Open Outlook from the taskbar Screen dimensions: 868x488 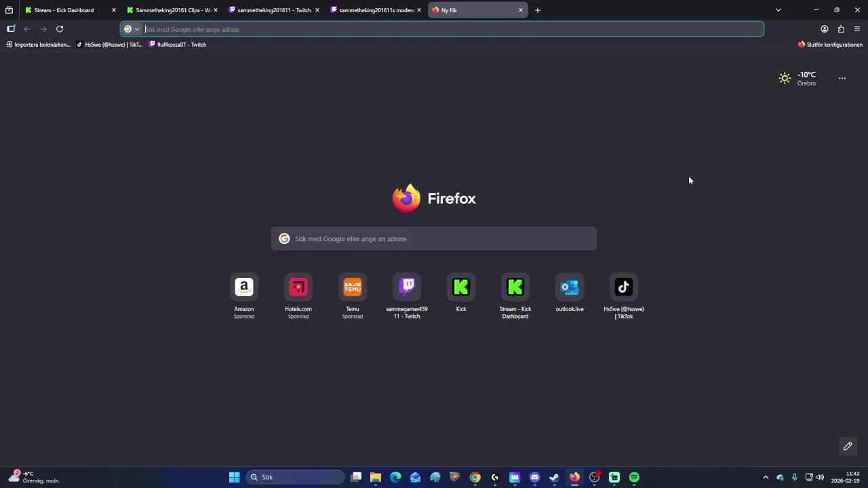[x=415, y=477]
